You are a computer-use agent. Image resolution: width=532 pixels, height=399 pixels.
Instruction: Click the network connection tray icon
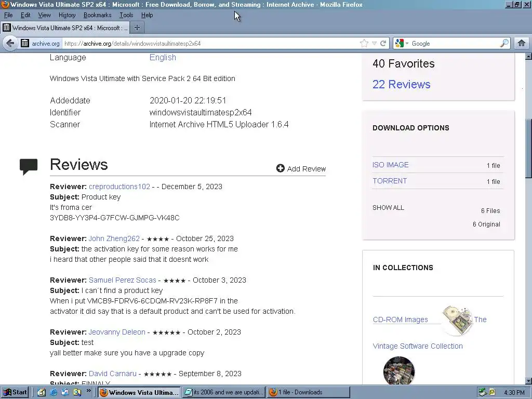(483, 392)
